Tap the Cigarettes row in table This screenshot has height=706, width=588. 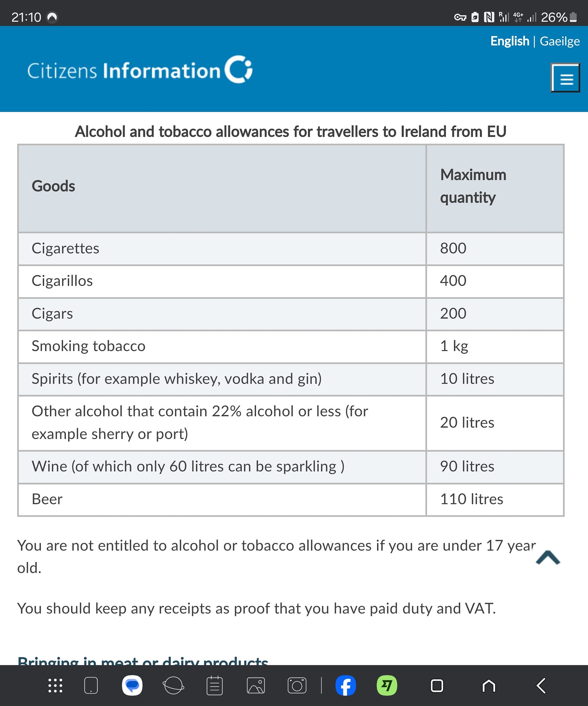tap(290, 248)
